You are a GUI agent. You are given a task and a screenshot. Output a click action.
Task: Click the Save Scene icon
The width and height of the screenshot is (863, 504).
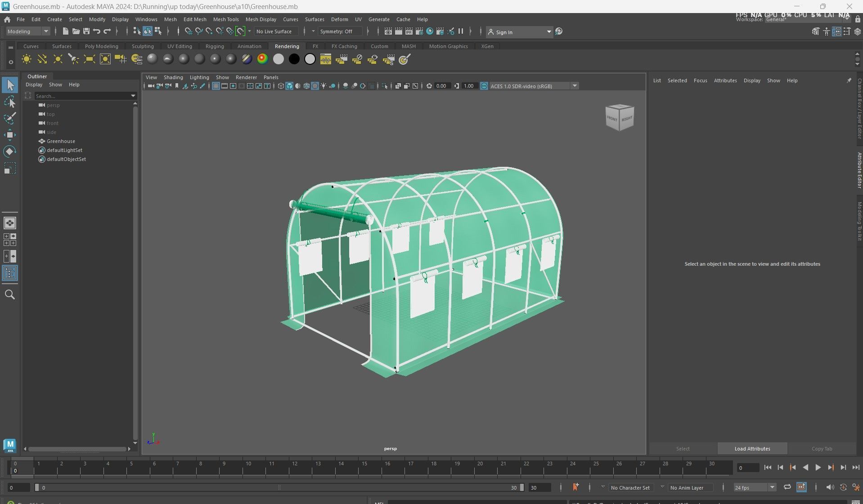pyautogui.click(x=86, y=31)
